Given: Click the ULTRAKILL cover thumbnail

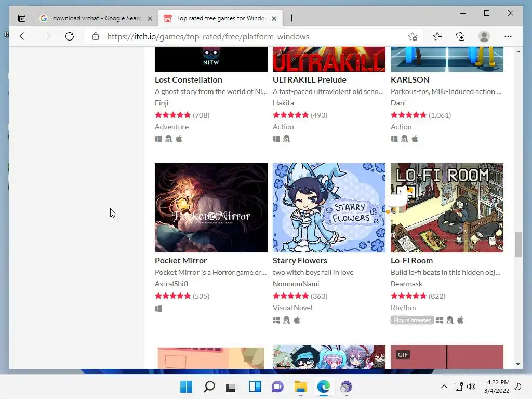Looking at the screenshot, I should tap(329, 59).
